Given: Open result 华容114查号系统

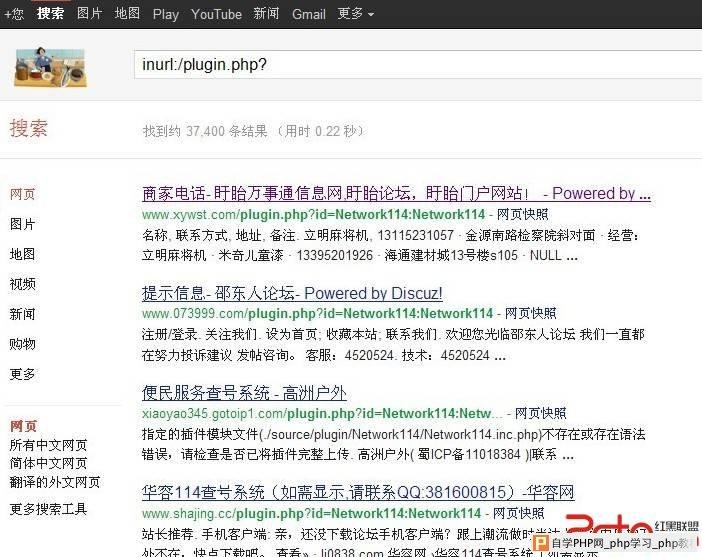Looking at the screenshot, I should [358, 493].
